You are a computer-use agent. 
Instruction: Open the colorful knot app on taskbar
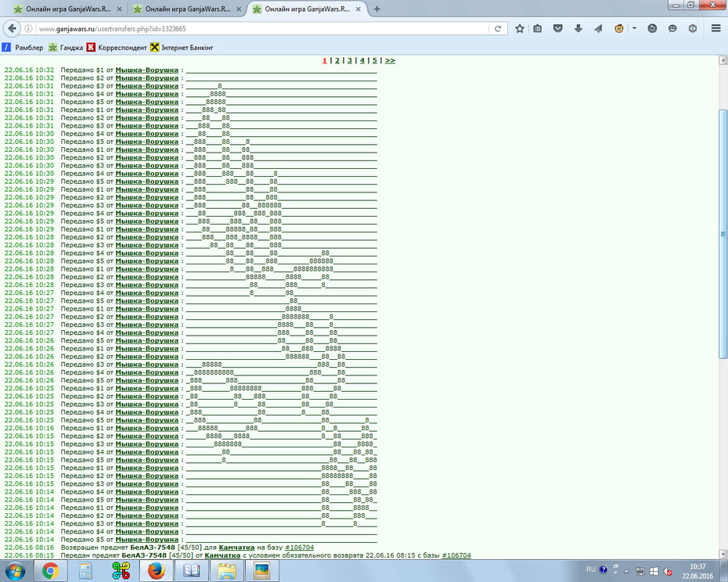[121, 571]
